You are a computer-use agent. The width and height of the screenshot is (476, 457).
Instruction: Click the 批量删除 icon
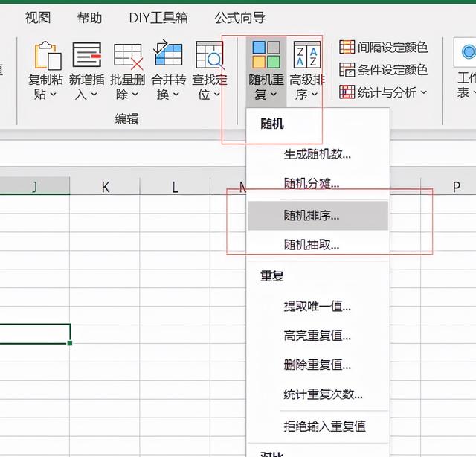127,56
